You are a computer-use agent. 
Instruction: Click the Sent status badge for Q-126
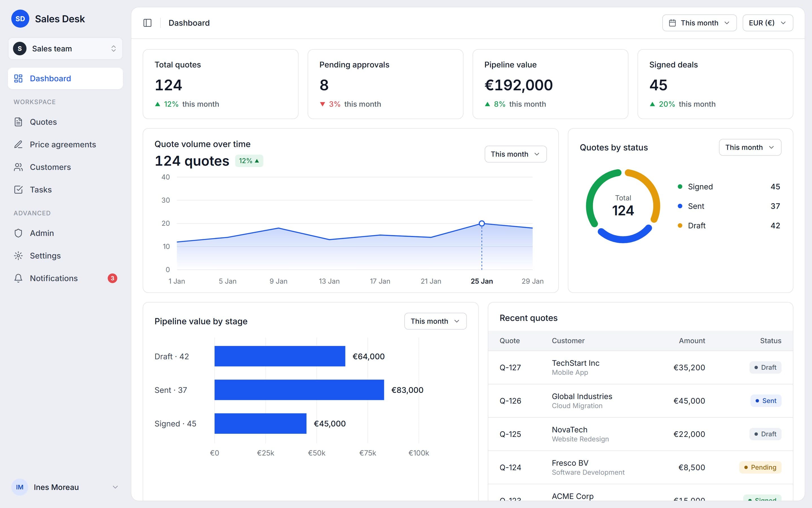click(766, 401)
